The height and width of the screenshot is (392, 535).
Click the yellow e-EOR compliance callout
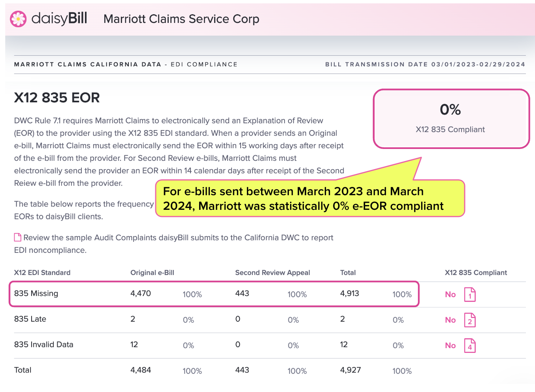click(x=310, y=198)
